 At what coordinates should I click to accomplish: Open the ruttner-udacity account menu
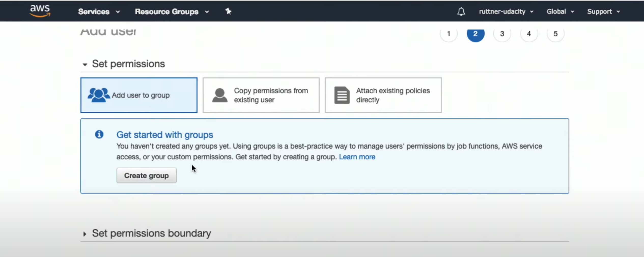point(506,11)
